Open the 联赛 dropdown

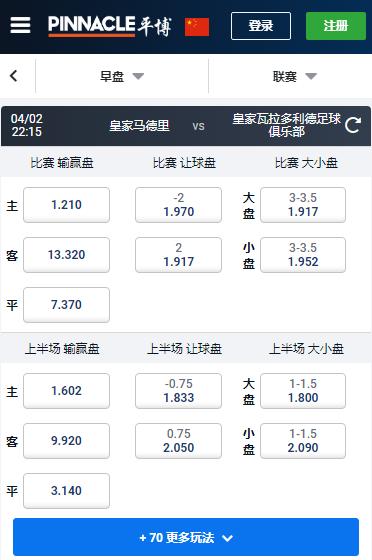point(295,76)
